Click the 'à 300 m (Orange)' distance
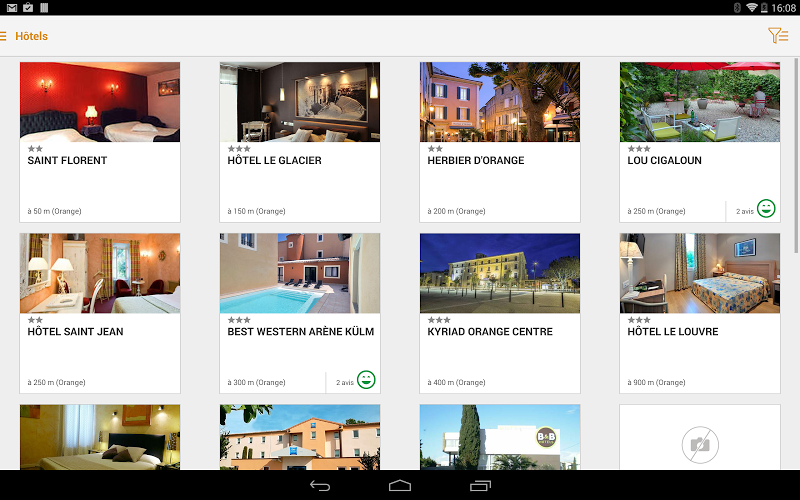Viewport: 800px width, 500px height. click(257, 383)
